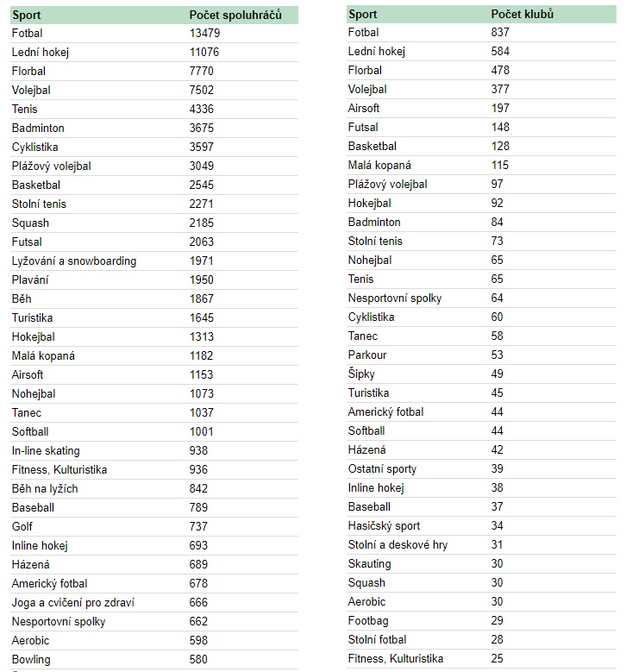This screenshot has width=626, height=672.
Task: Select the "Footbag" row label
Action: coord(369,620)
